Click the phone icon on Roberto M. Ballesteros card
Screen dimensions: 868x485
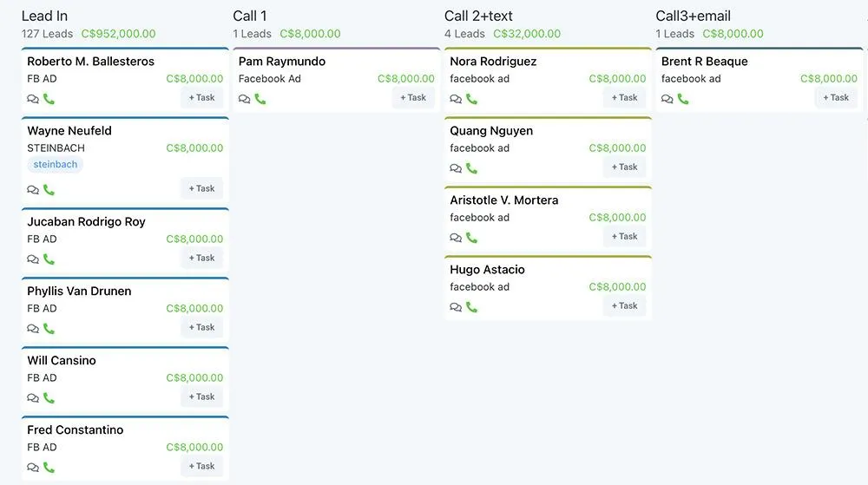(49, 99)
